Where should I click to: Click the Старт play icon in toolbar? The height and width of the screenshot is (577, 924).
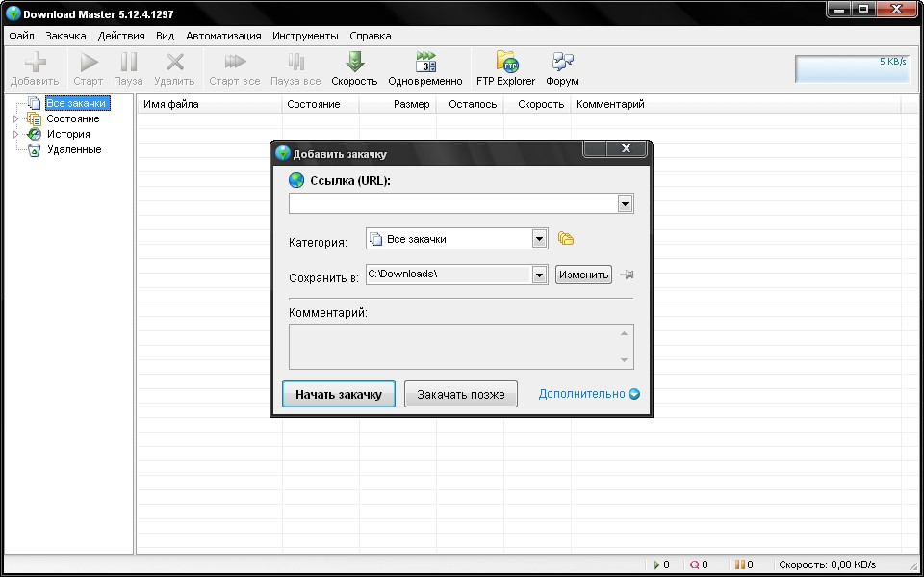[89, 62]
